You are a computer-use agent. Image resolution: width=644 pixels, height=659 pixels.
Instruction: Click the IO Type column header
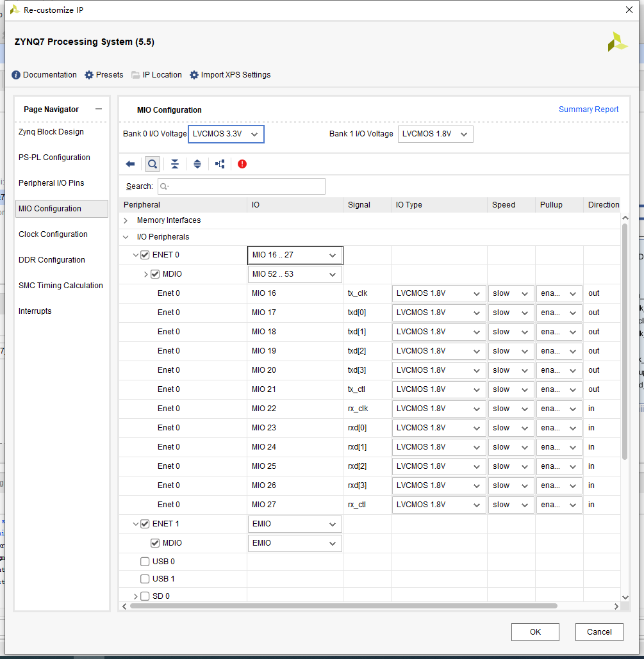coord(439,205)
